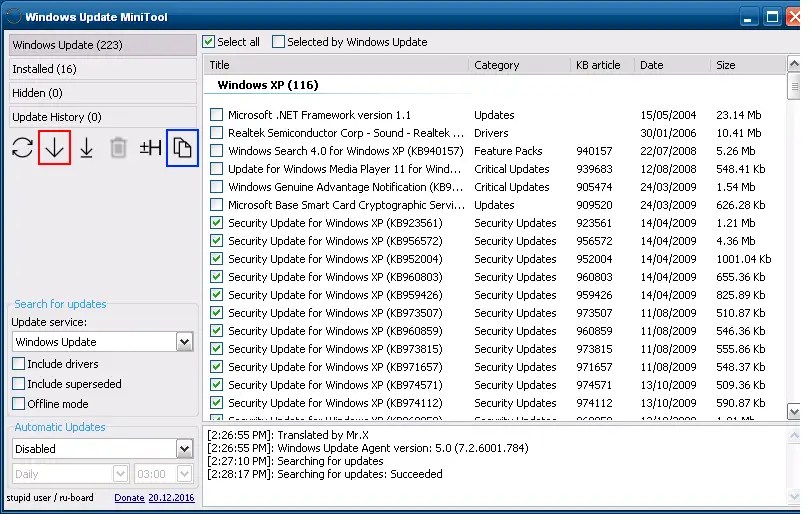
Task: Open the Automatic Updates Disabled dropdown
Action: (x=184, y=449)
